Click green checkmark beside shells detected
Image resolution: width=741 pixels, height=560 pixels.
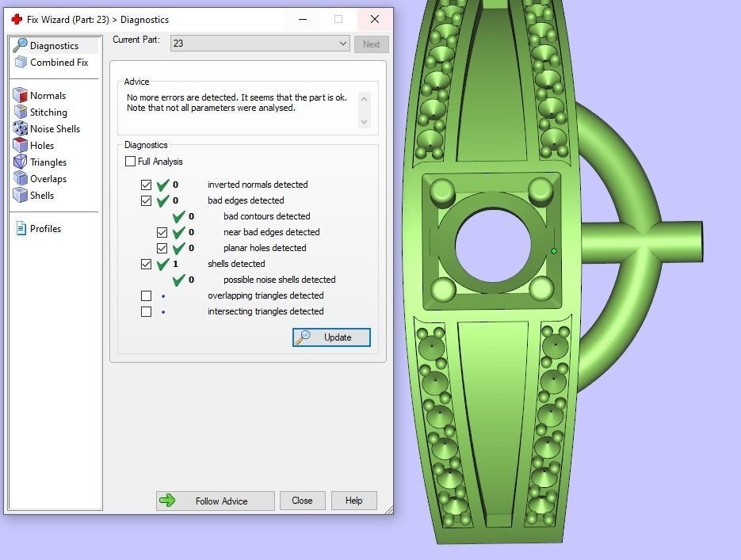tap(163, 264)
